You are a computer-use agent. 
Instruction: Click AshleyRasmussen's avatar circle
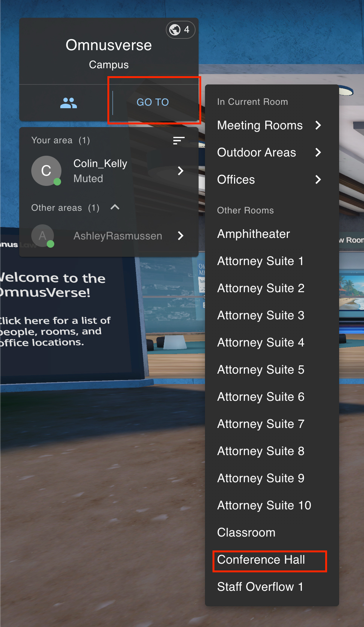43,236
